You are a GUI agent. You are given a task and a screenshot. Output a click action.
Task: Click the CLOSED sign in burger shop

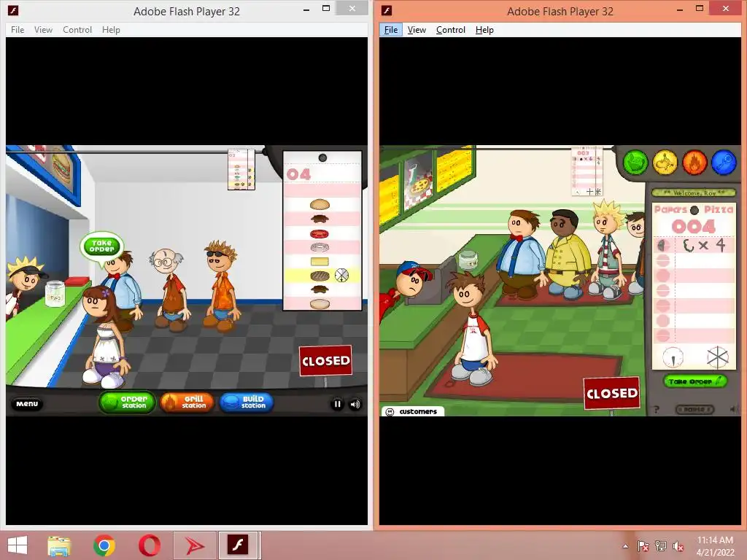click(326, 360)
